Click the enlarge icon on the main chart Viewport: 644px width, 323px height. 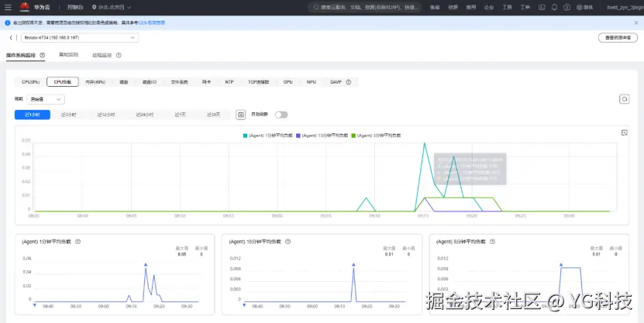[625, 132]
